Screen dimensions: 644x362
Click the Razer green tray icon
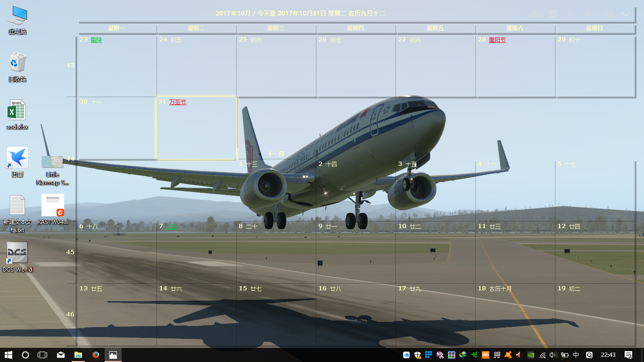point(474,355)
